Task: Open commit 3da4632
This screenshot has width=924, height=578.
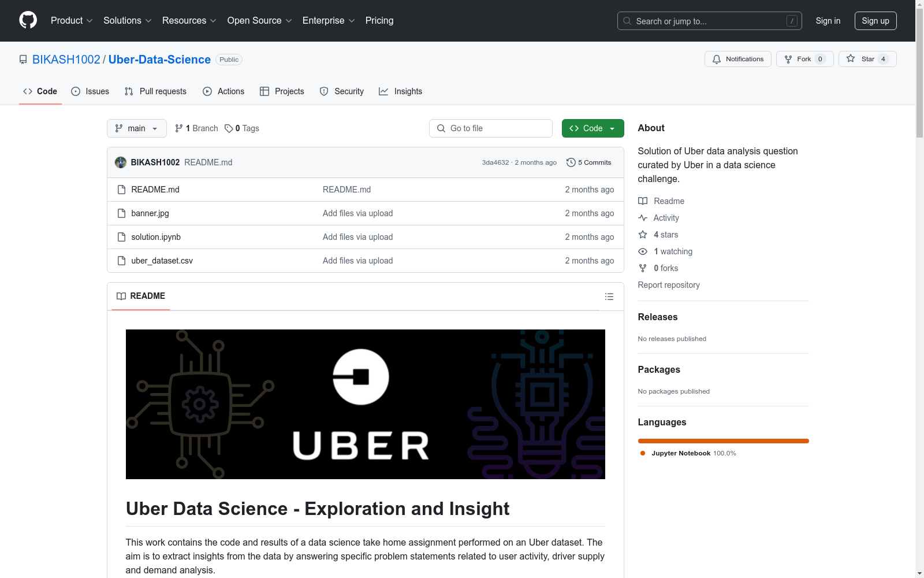Action: click(495, 162)
